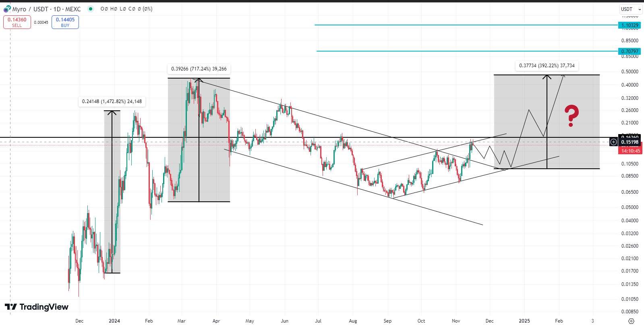Click the Myro coin logo icon

click(x=7, y=9)
